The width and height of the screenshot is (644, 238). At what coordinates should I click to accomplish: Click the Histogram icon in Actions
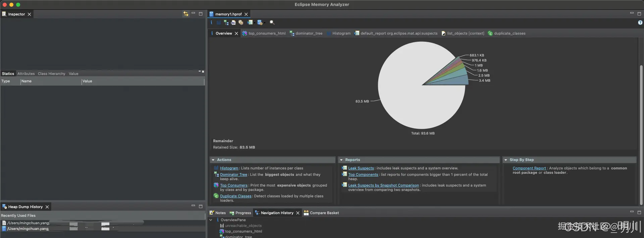[x=216, y=168]
